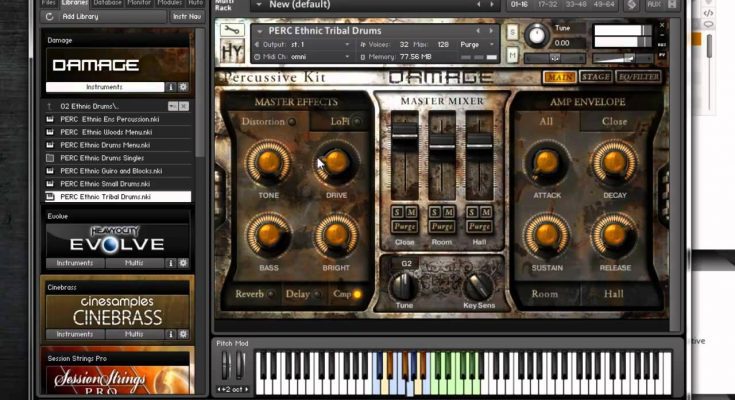Image resolution: width=735 pixels, height=400 pixels.
Task: Open Damage library settings gear icon
Action: (x=183, y=87)
